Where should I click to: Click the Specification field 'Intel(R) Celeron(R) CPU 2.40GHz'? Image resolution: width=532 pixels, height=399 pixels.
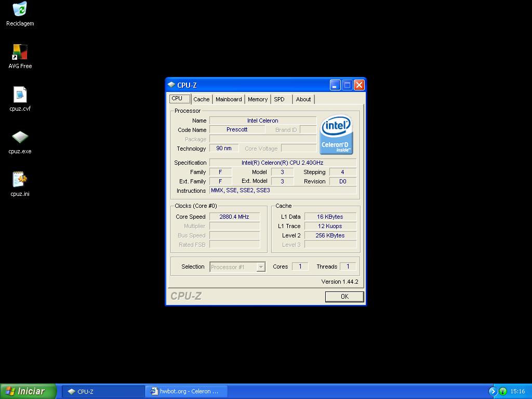tap(283, 163)
